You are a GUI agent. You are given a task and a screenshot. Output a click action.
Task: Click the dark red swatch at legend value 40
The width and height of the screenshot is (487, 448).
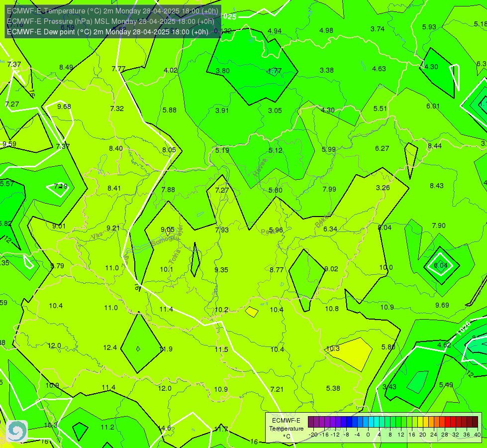tap(475, 422)
